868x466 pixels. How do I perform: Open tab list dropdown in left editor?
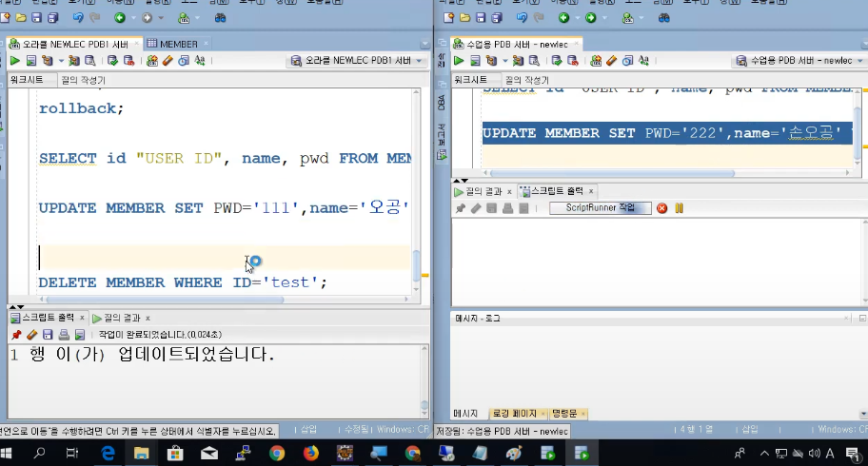coord(424,44)
